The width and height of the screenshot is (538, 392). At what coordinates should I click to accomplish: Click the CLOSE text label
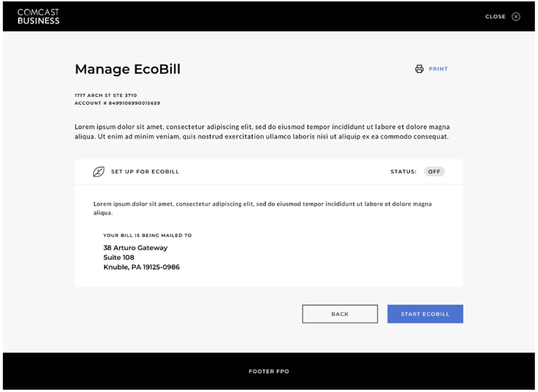(495, 17)
